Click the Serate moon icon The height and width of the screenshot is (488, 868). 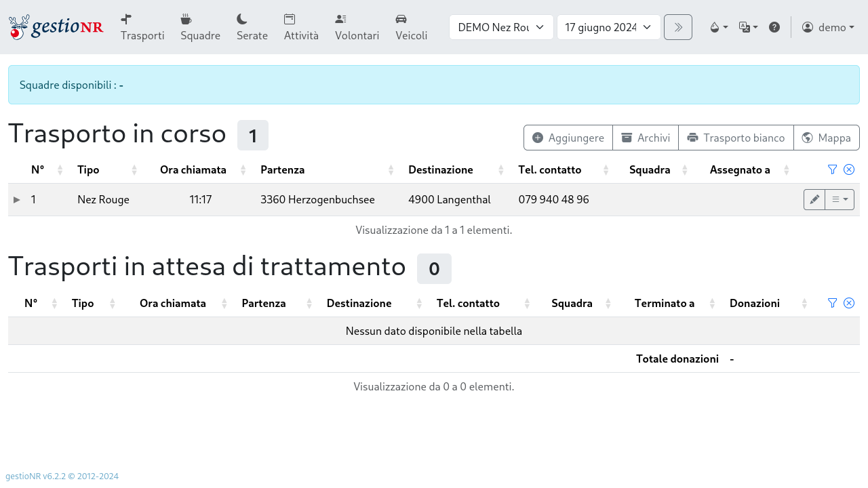241,19
